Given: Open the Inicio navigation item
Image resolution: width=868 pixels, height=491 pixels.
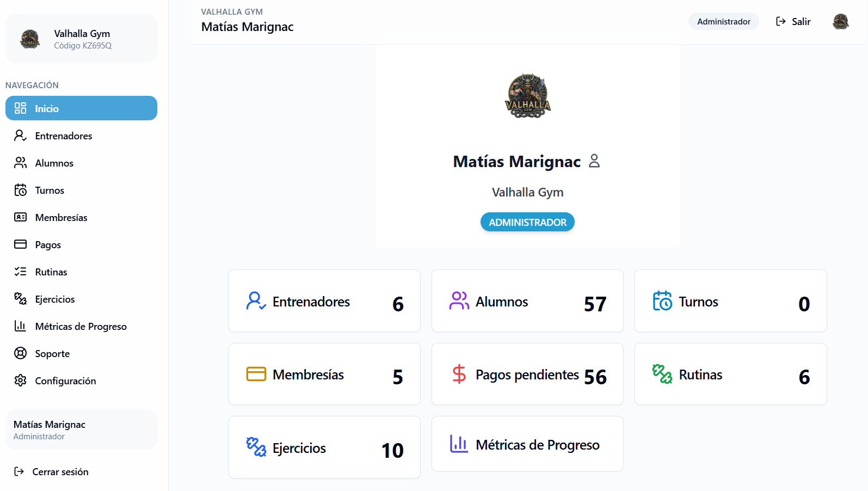Looking at the screenshot, I should pos(81,108).
